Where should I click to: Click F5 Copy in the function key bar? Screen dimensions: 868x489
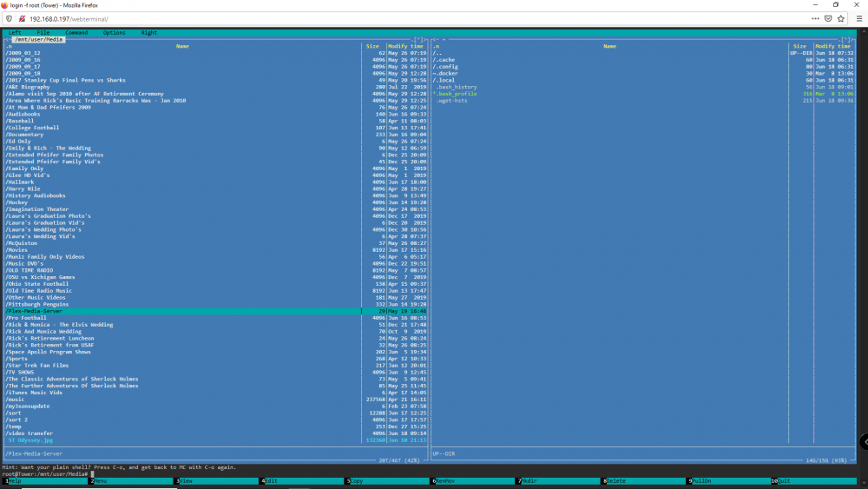[357, 480]
